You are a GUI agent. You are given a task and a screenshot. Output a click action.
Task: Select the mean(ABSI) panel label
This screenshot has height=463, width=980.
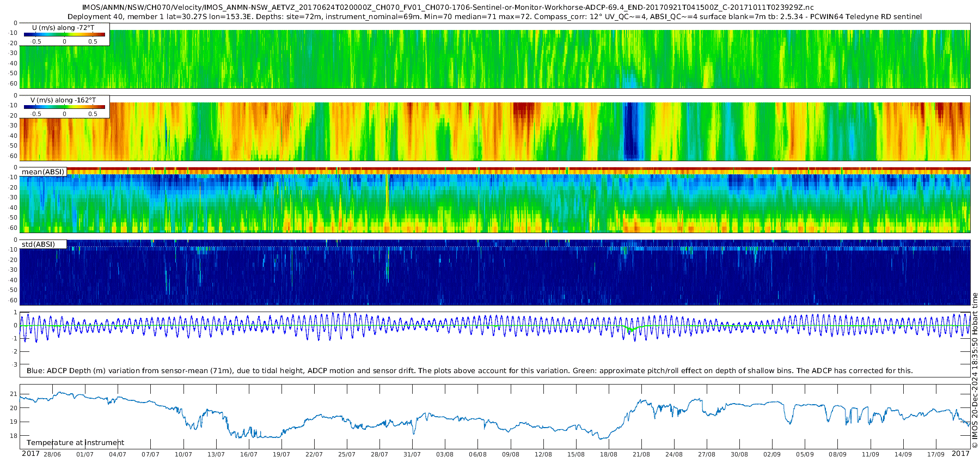click(43, 172)
